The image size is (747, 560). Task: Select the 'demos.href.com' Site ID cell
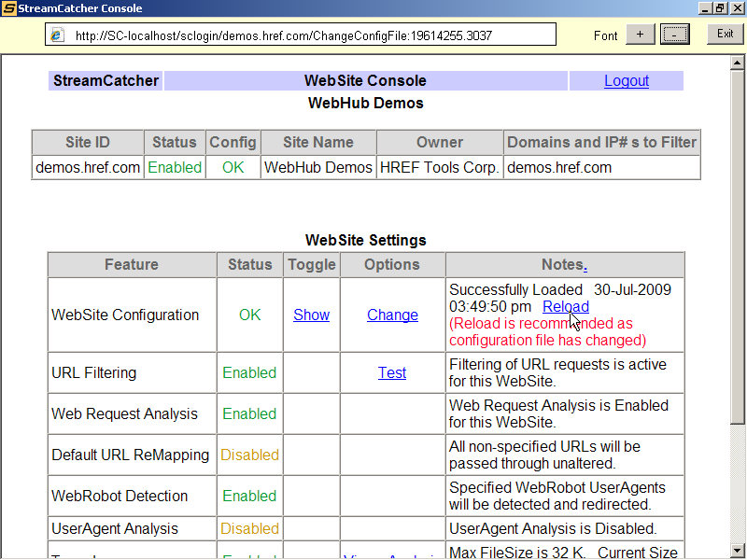point(88,167)
